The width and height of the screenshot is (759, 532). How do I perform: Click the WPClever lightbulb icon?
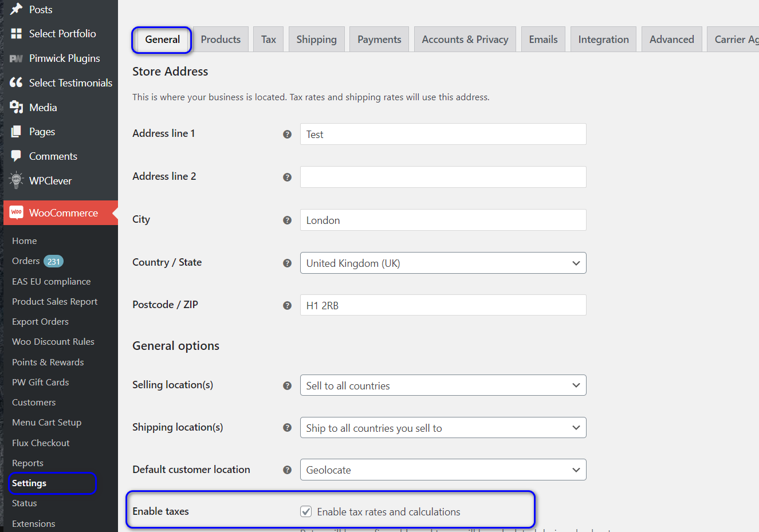pyautogui.click(x=17, y=180)
